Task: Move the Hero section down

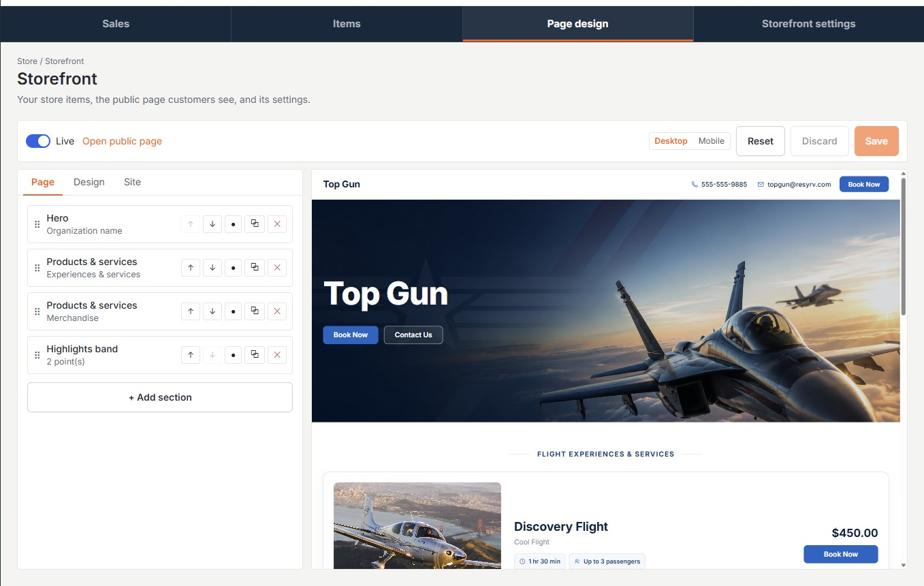Action: [x=212, y=224]
